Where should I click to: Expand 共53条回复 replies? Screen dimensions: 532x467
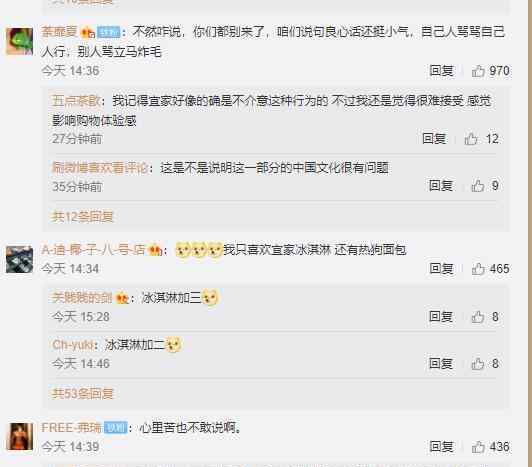82,394
